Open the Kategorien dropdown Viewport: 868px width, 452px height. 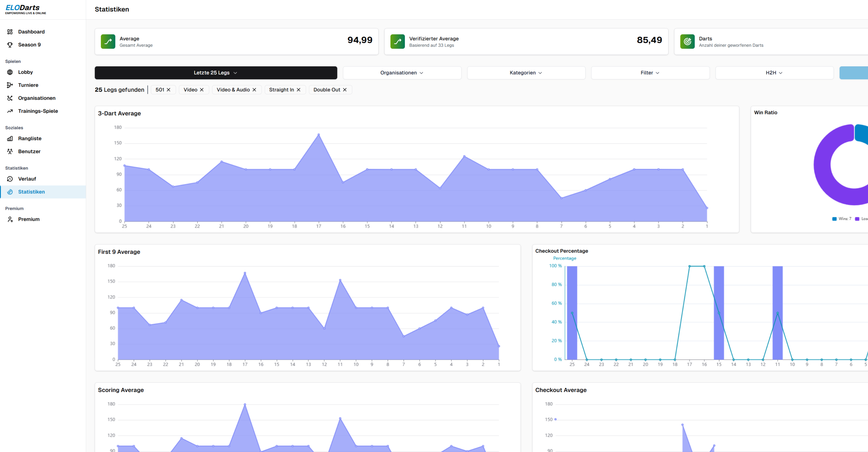(526, 73)
